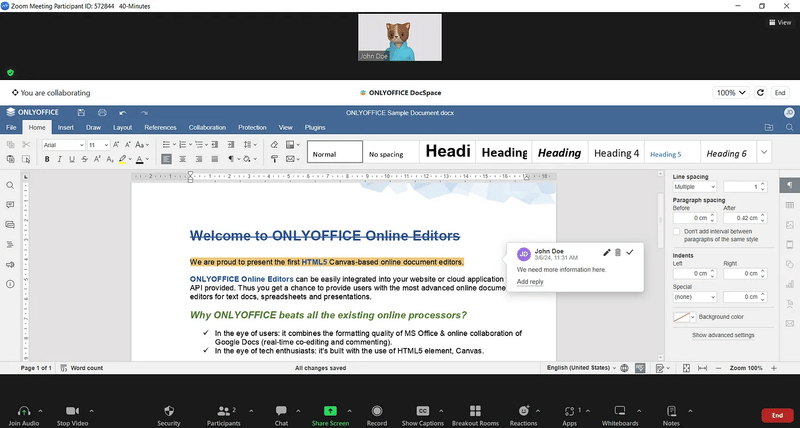Image resolution: width=800 pixels, height=428 pixels.
Task: Click the Cut scissors icon
Action: [26, 145]
